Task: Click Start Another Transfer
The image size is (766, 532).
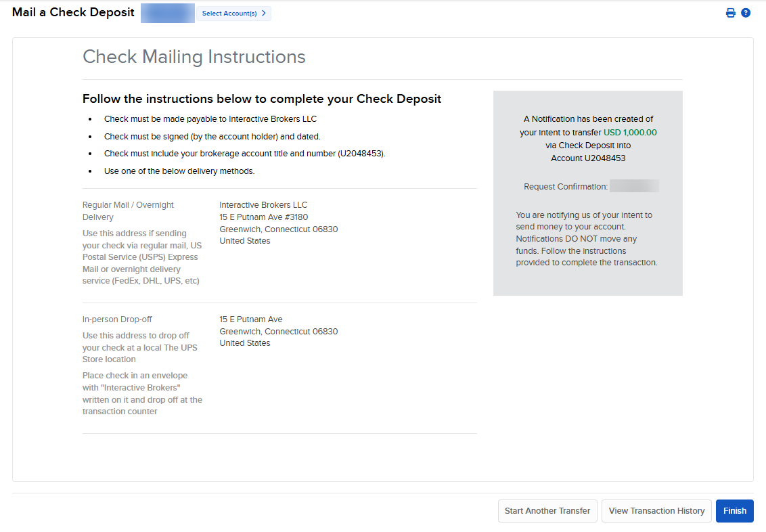Action: pos(547,511)
